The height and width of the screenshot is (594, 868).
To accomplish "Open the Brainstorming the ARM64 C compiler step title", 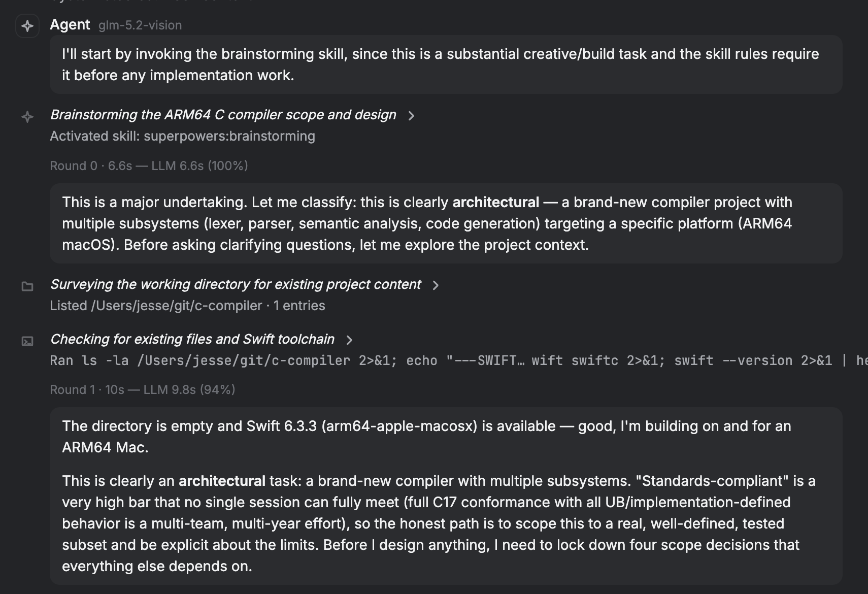I will (223, 115).
